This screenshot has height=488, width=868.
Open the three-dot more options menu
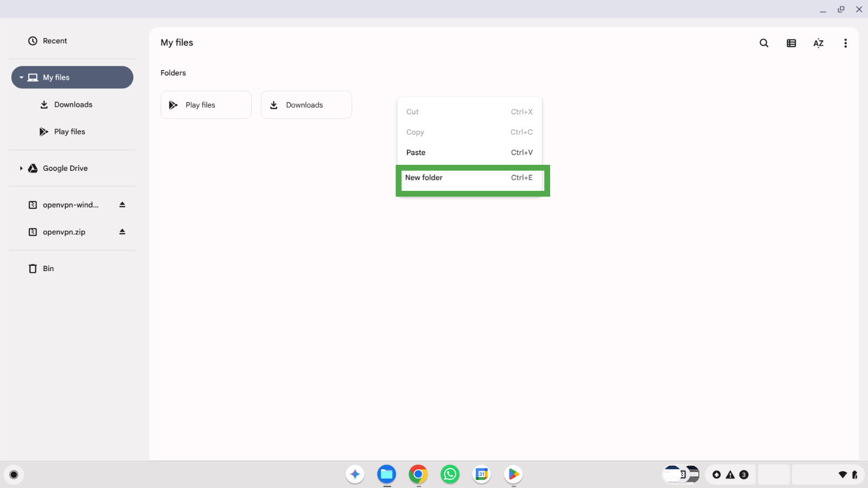[845, 43]
